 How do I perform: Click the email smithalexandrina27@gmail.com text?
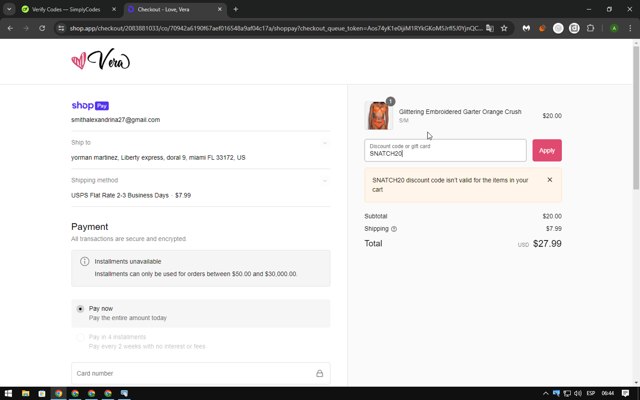click(x=116, y=120)
